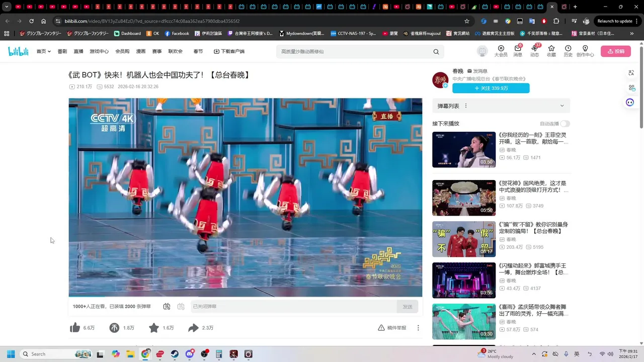644x362 pixels.
Task: Open the Windows Start button
Action: [11, 354]
